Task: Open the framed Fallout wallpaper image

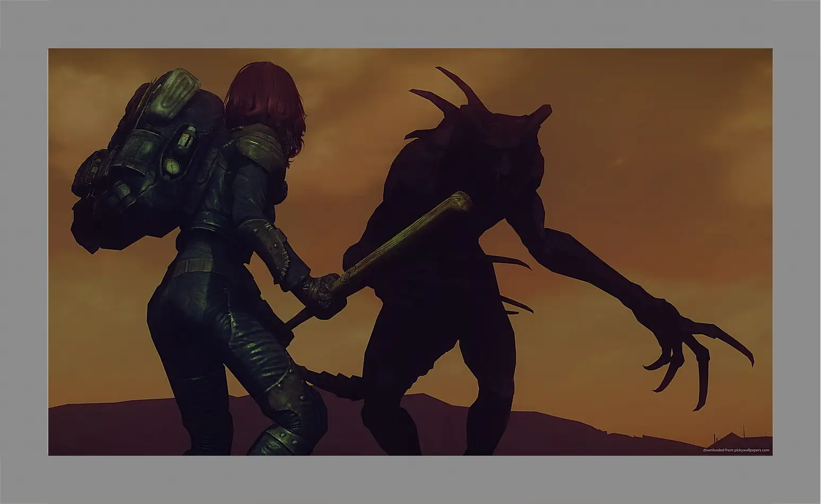Action: point(410,251)
